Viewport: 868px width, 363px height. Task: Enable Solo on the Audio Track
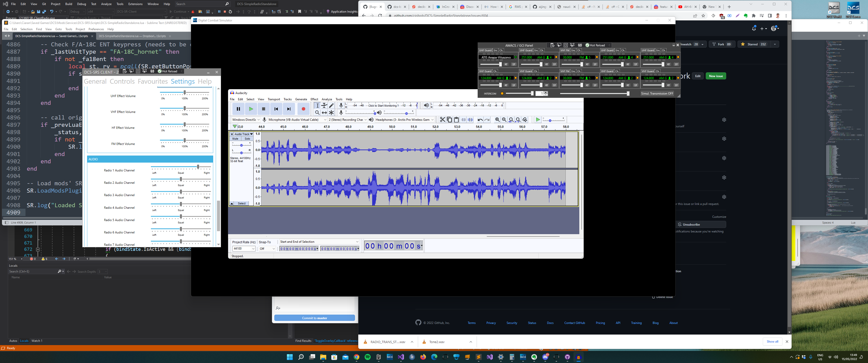coord(247,138)
